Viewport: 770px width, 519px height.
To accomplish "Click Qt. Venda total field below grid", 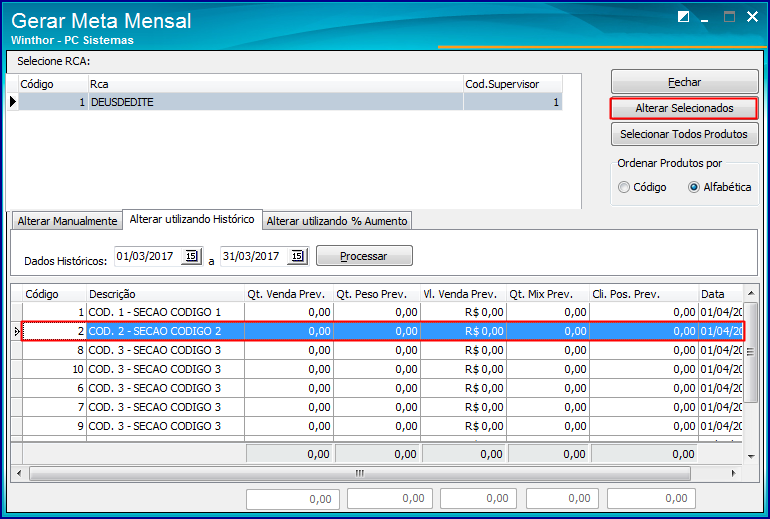I will tap(293, 499).
